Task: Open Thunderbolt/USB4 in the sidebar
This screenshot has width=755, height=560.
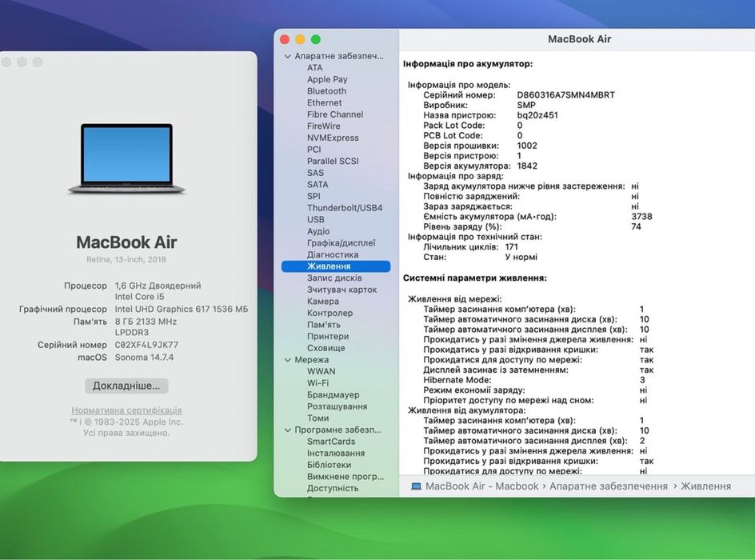Action: point(345,208)
